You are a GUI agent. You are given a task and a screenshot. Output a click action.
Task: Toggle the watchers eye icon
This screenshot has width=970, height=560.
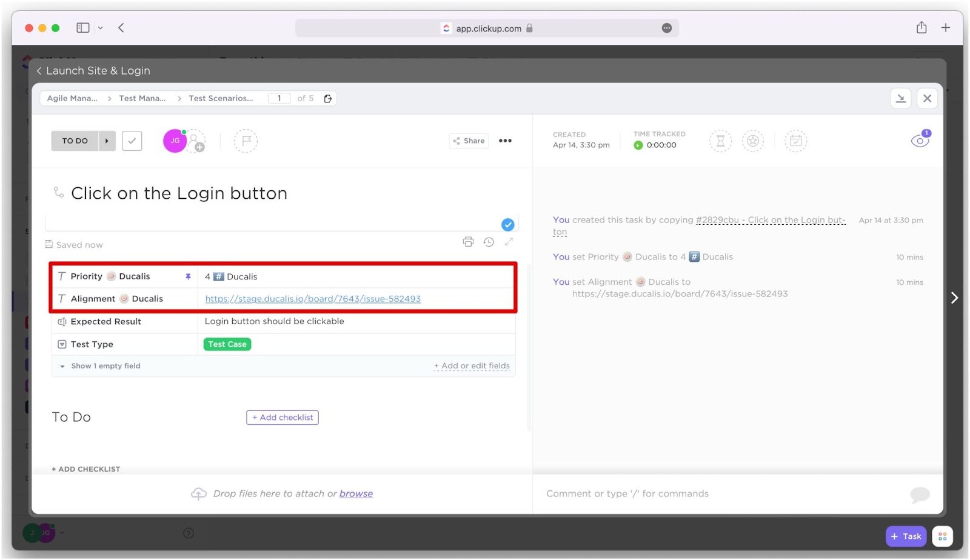(x=920, y=141)
